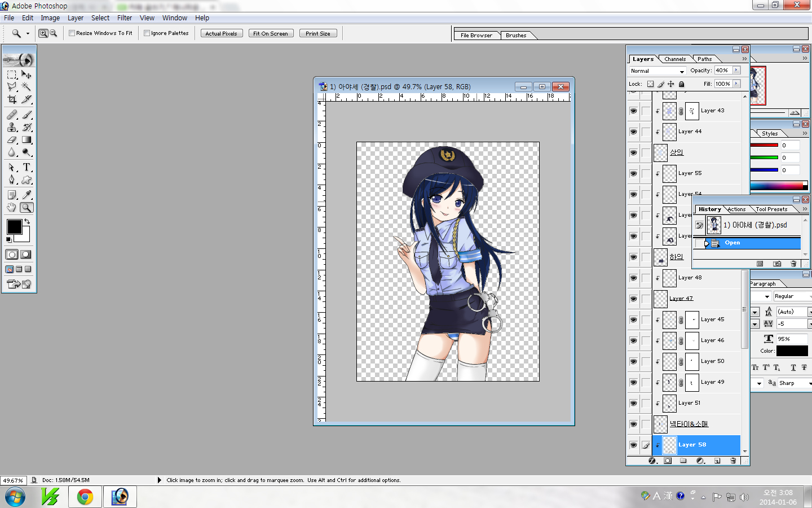Click the Fit On Screen button
Viewport: 812px width, 508px height.
pos(271,33)
